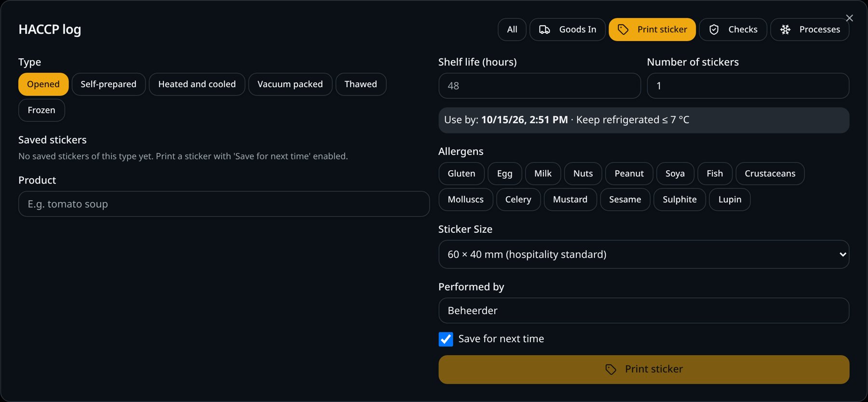Select the Lupin allergen
Screen dimensions: 868x402
coord(730,200)
